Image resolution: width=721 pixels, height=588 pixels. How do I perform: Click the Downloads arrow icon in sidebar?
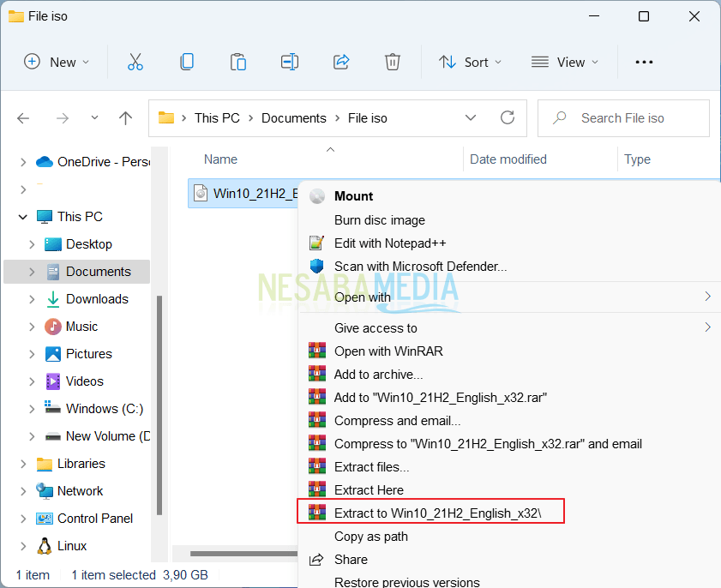(x=53, y=299)
